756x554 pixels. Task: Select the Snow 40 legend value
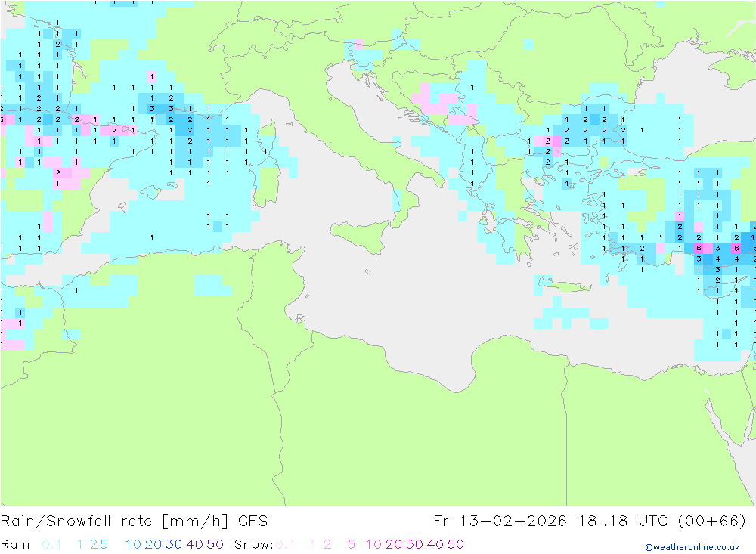tap(435, 544)
